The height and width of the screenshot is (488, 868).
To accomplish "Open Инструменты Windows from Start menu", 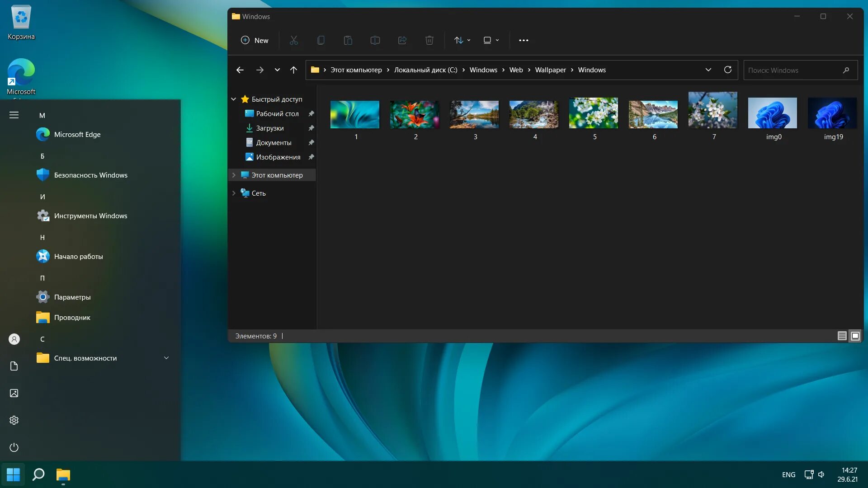I will click(x=90, y=215).
